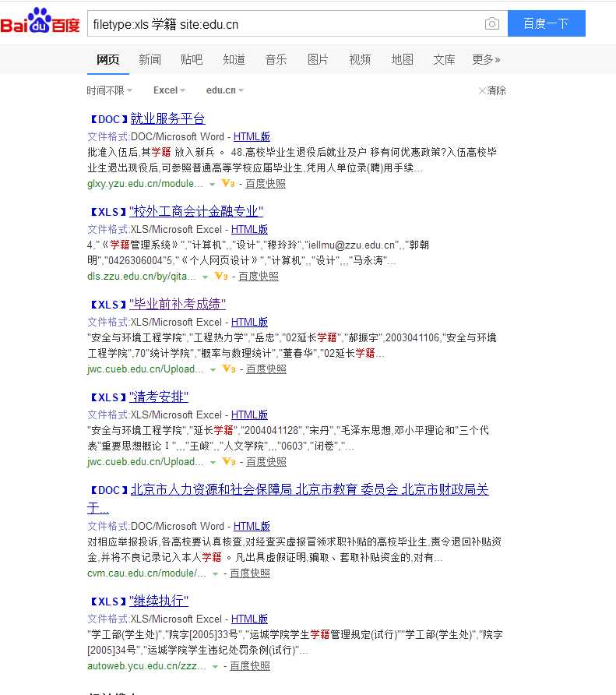The width and height of the screenshot is (616, 695).
Task: Go to the 音乐 tab
Action: tap(276, 59)
